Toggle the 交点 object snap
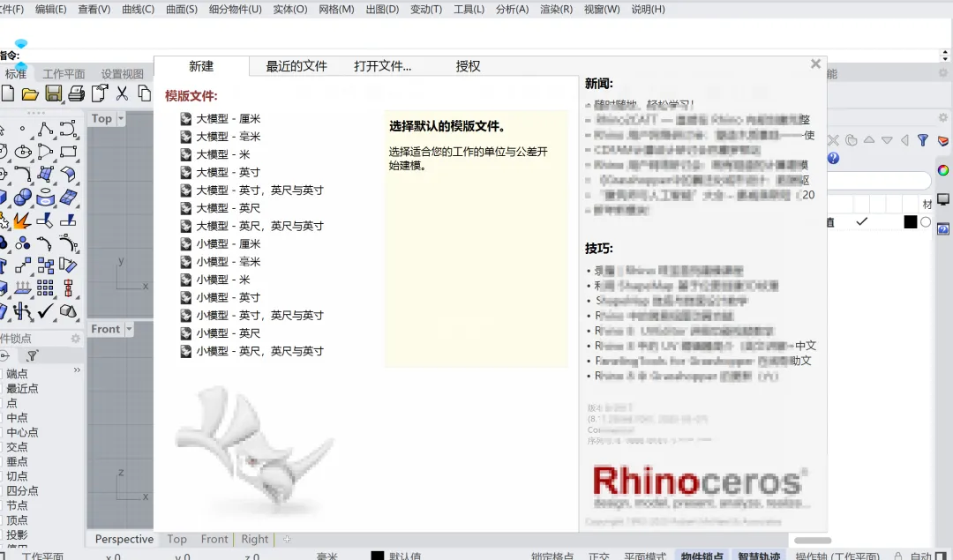Screen dimensions: 953x560 (x=17, y=446)
